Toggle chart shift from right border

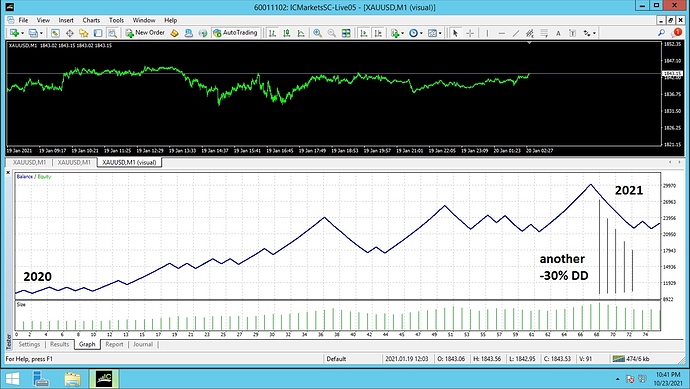pyautogui.click(x=378, y=33)
